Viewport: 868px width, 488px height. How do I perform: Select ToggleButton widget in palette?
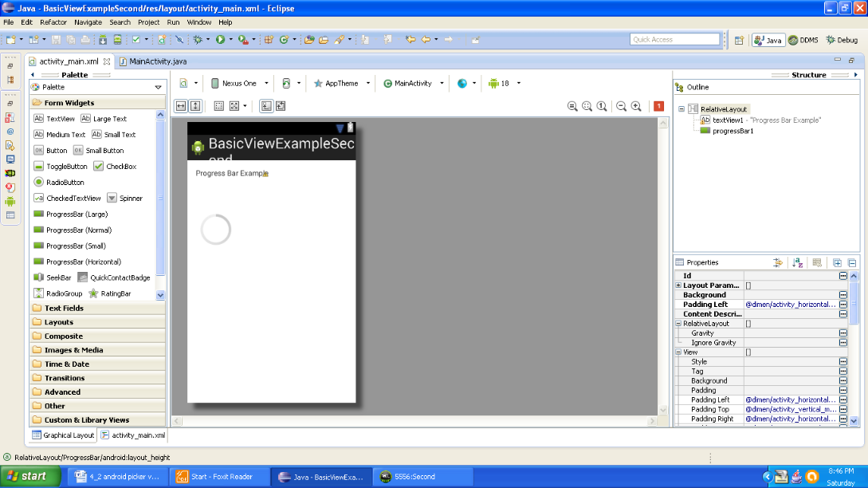[61, 166]
